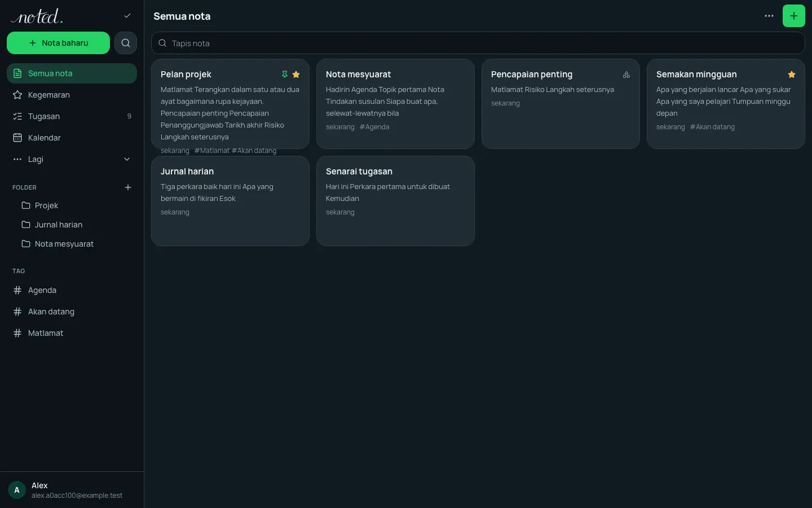Click the #Matlamat tag on Pelan projek card
Image resolution: width=812 pixels, height=508 pixels.
[212, 151]
